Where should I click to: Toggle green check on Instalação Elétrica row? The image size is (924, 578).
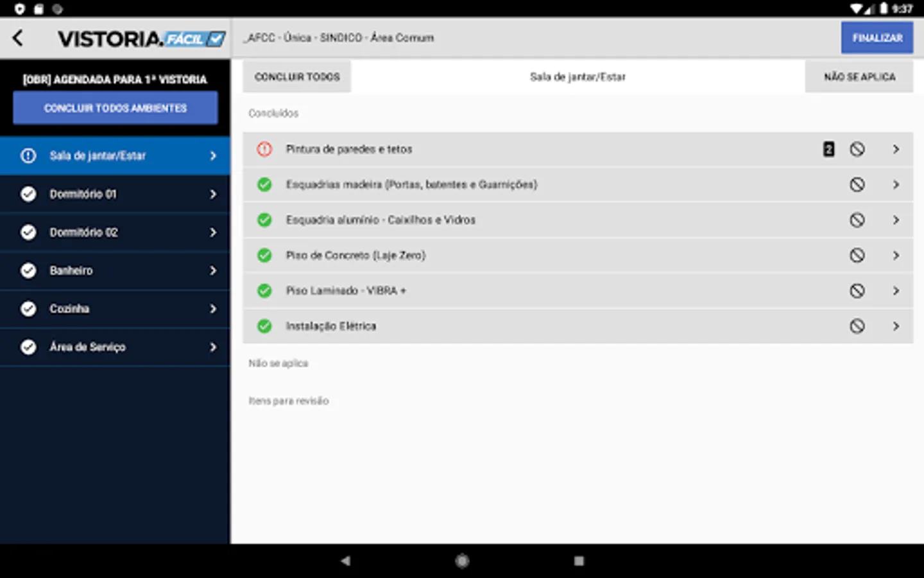tap(264, 326)
